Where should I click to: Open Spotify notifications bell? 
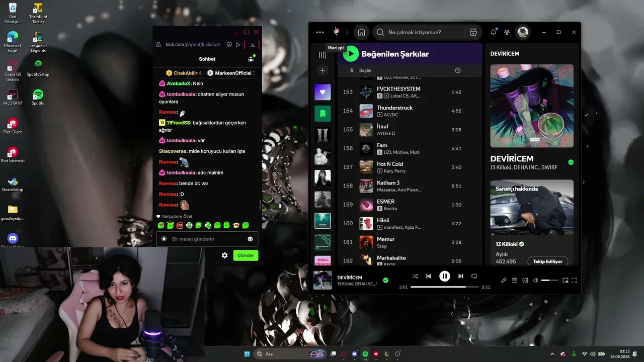click(x=493, y=32)
